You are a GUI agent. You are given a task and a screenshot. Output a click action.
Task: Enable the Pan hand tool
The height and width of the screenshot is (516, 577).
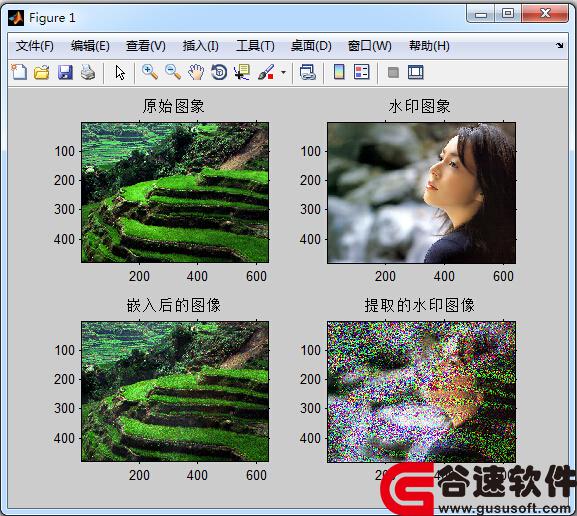click(x=196, y=72)
